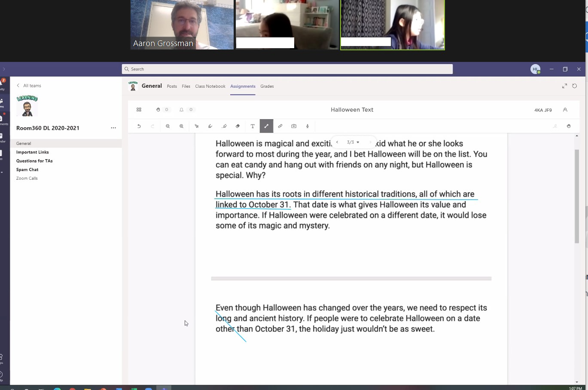Toggle the line drawing tool
Image resolution: width=588 pixels, height=390 pixels.
(x=266, y=126)
